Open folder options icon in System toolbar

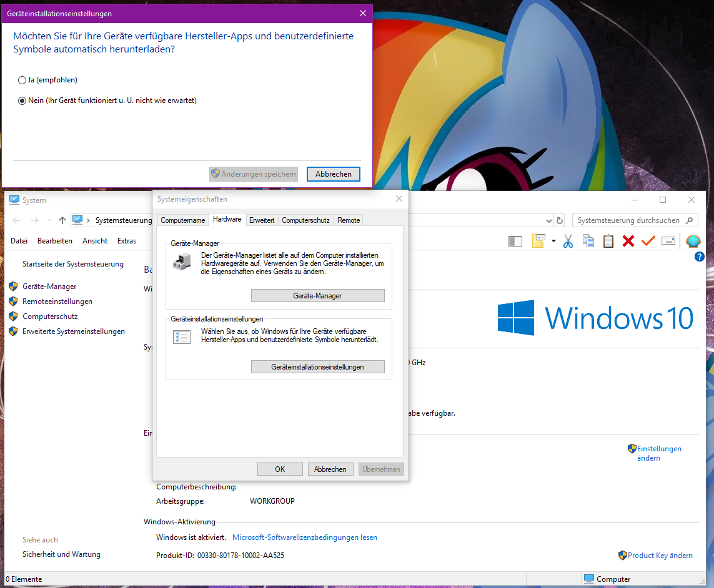[x=538, y=241]
